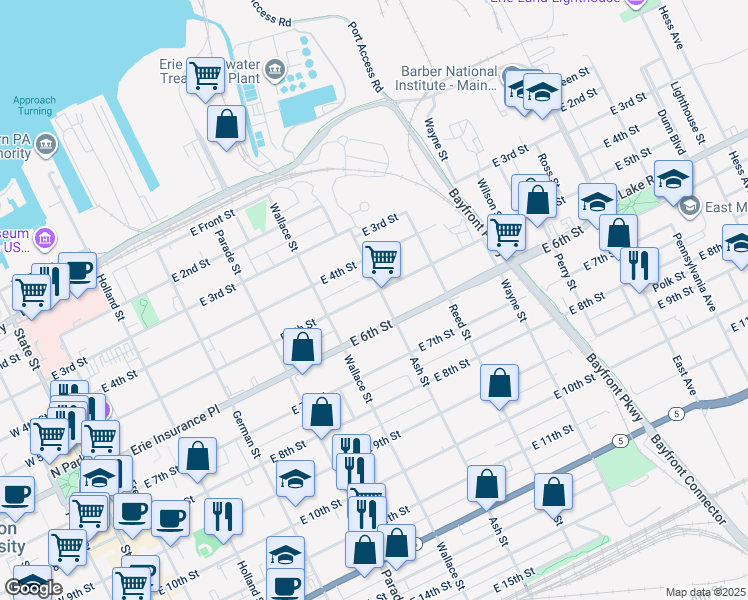
Task: Select the shopping bag marker below Erie Insurance Pl
Action: (x=197, y=455)
